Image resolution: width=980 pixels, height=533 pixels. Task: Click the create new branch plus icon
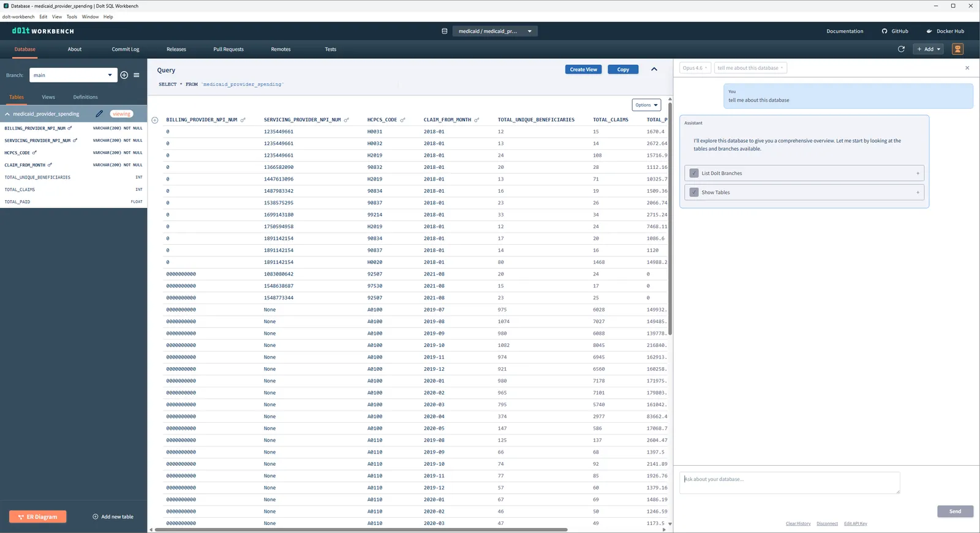point(124,75)
